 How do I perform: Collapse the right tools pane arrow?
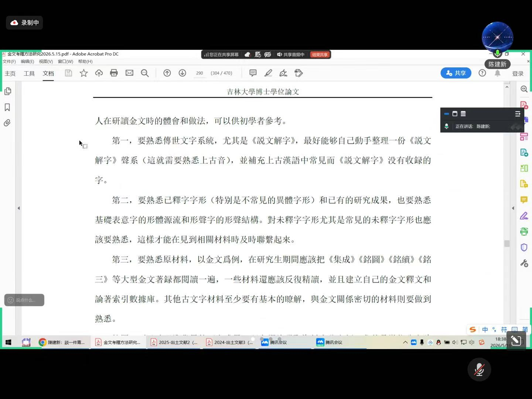(513, 208)
